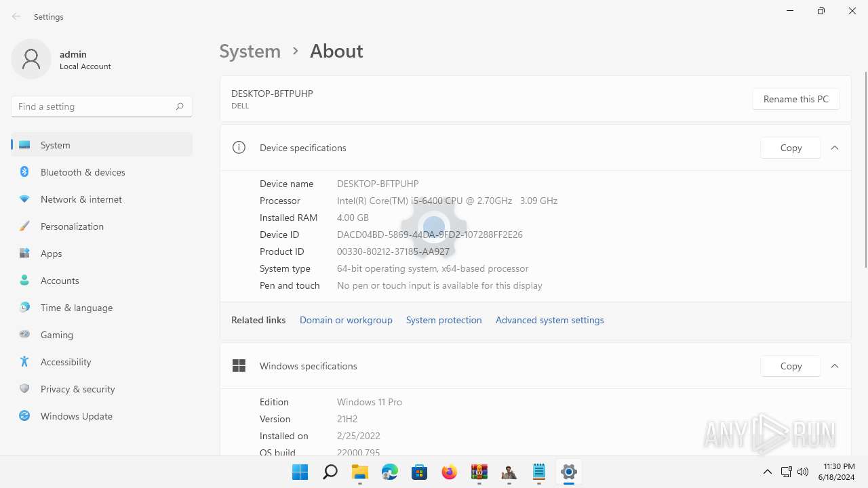
Task: Click the Privacy & security shield icon
Action: pyautogui.click(x=24, y=388)
